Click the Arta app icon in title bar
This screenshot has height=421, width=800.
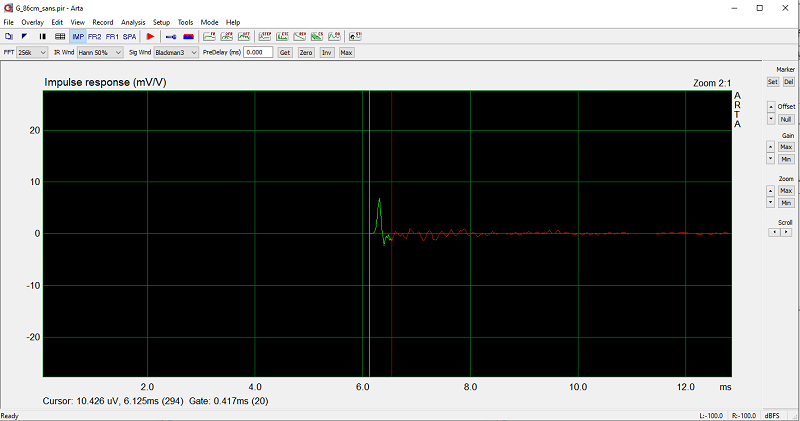[x=8, y=8]
